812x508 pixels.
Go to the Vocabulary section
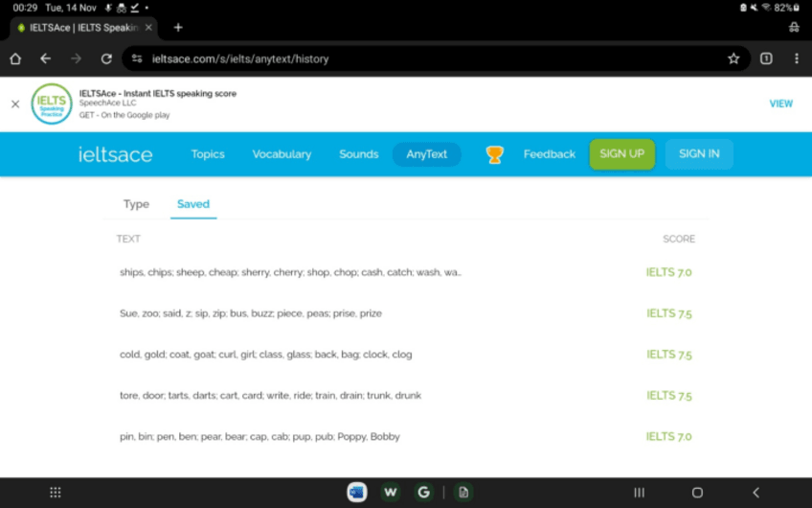(x=282, y=154)
